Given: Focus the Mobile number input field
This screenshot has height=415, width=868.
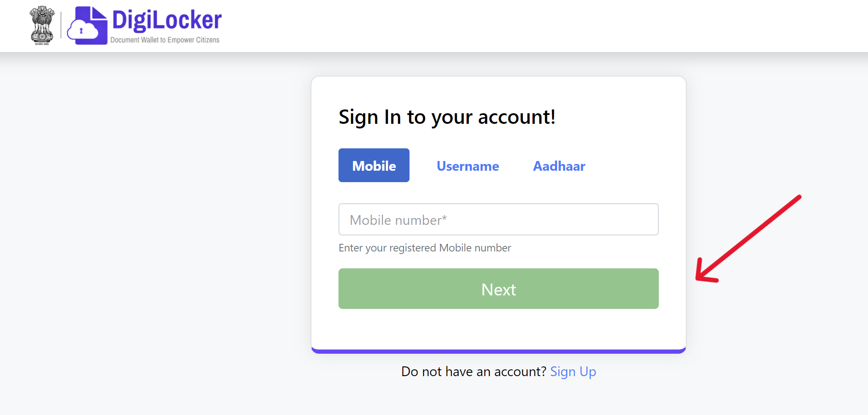Looking at the screenshot, I should point(499,220).
